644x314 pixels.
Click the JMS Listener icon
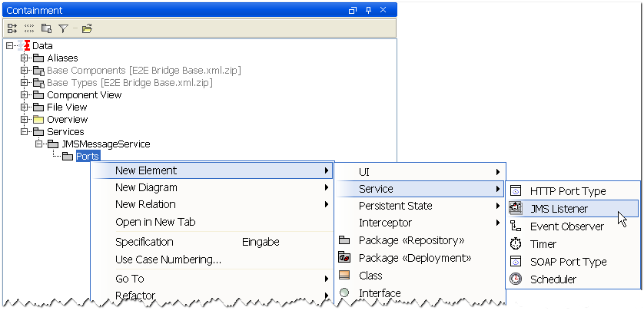pos(516,208)
